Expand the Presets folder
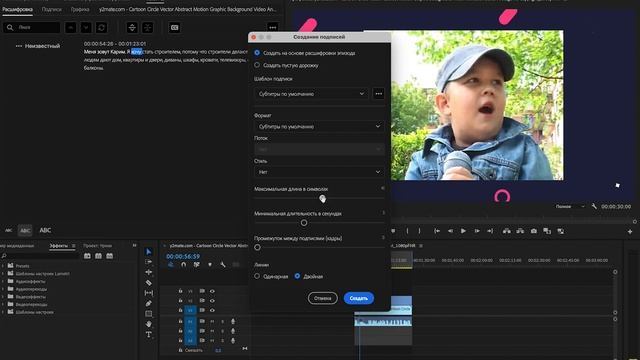 pos(3,266)
